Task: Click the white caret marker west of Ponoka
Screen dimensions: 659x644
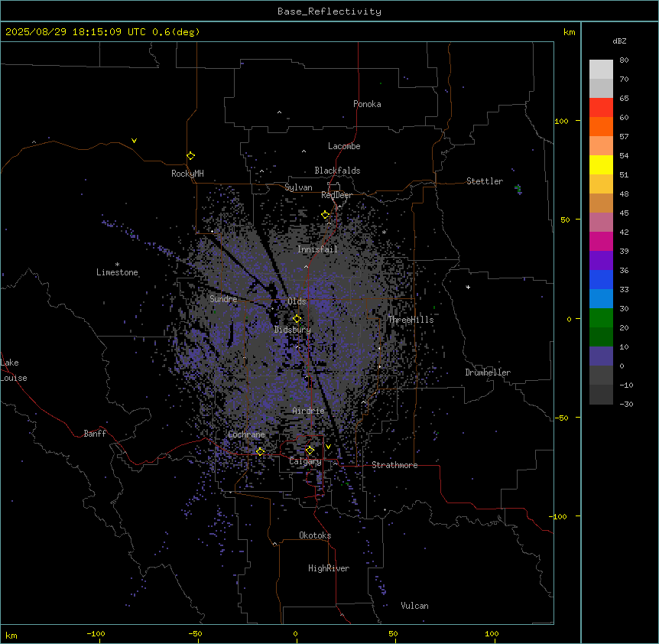Action: [280, 112]
